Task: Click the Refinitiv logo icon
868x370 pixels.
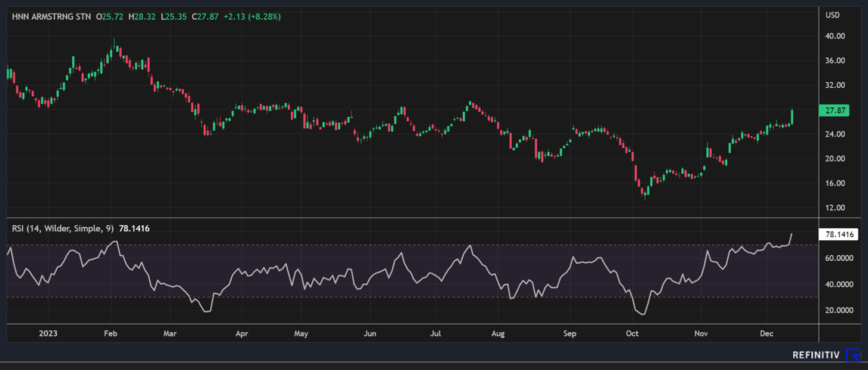Action: [x=854, y=356]
